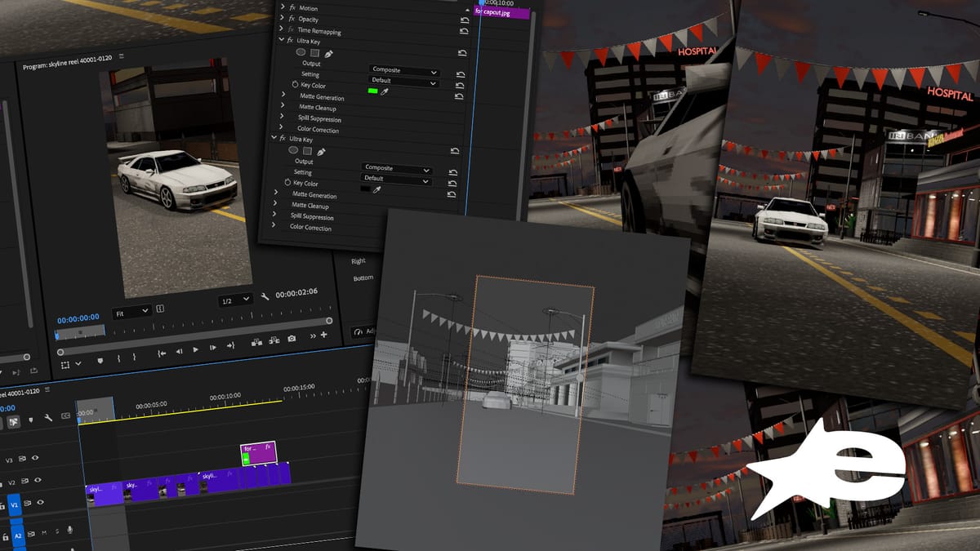Toggle track output eye for V2
This screenshot has width=980, height=551.
[x=38, y=479]
